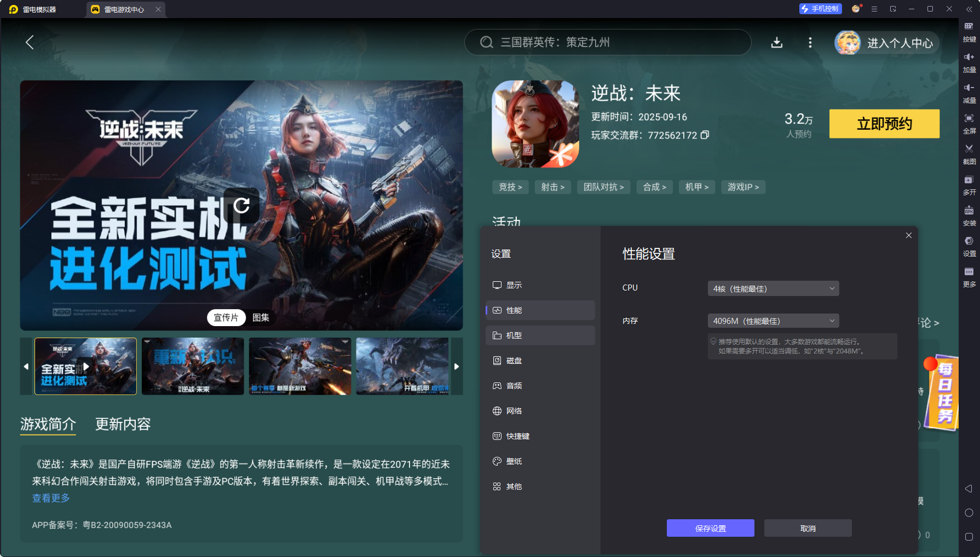The width and height of the screenshot is (980, 557).
Task: Take a screenshot with the 截图 tool
Action: [969, 155]
